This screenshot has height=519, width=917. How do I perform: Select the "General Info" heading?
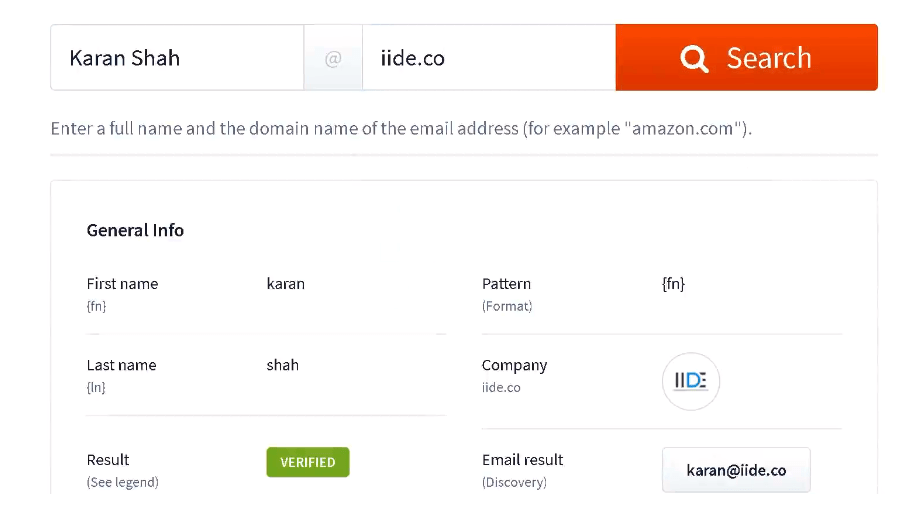(x=135, y=230)
